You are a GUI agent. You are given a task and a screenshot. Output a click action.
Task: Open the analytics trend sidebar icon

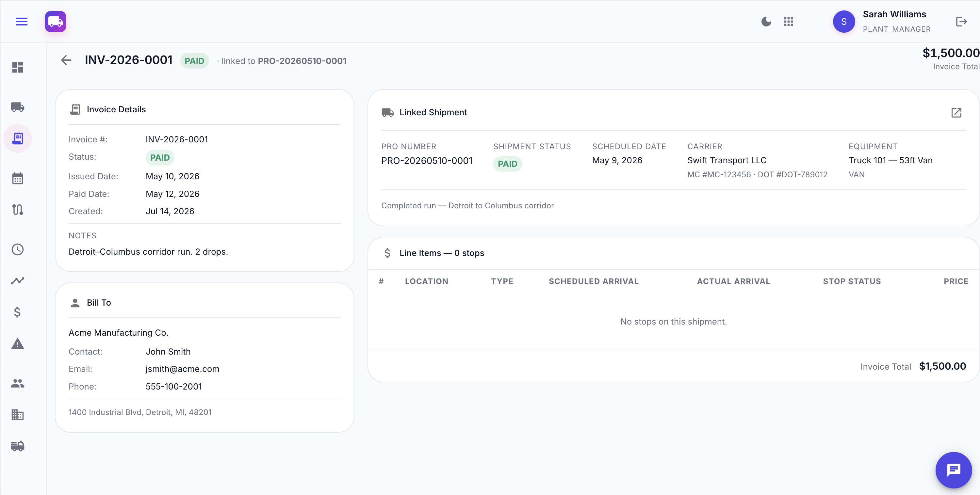tap(18, 280)
